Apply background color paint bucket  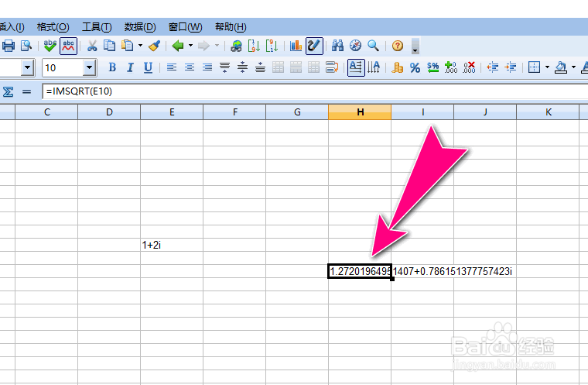[561, 67]
